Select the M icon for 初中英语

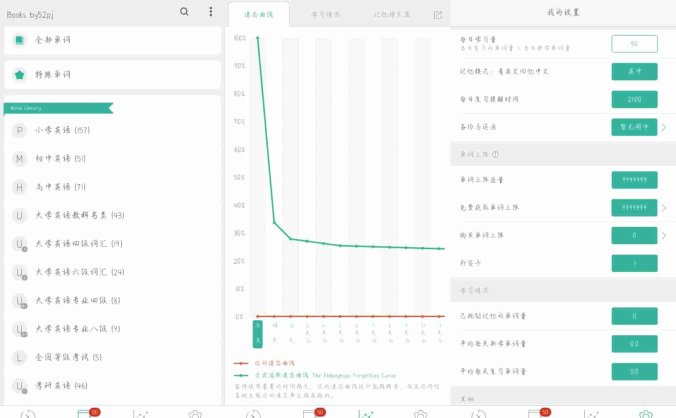coord(19,159)
